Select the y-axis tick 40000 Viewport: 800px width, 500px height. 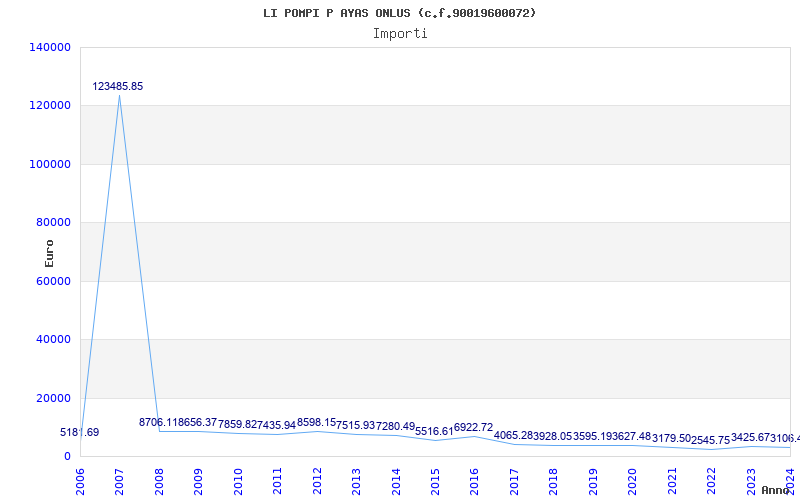tap(53, 339)
